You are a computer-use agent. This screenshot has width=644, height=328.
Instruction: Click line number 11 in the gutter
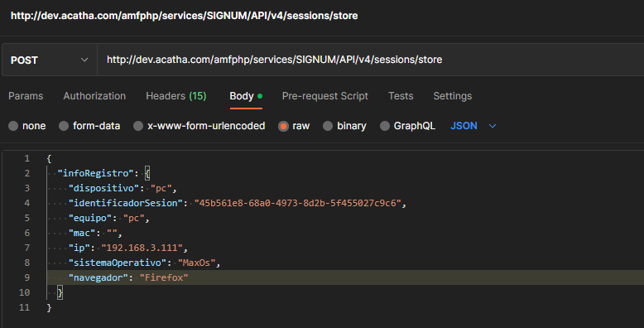click(x=24, y=307)
